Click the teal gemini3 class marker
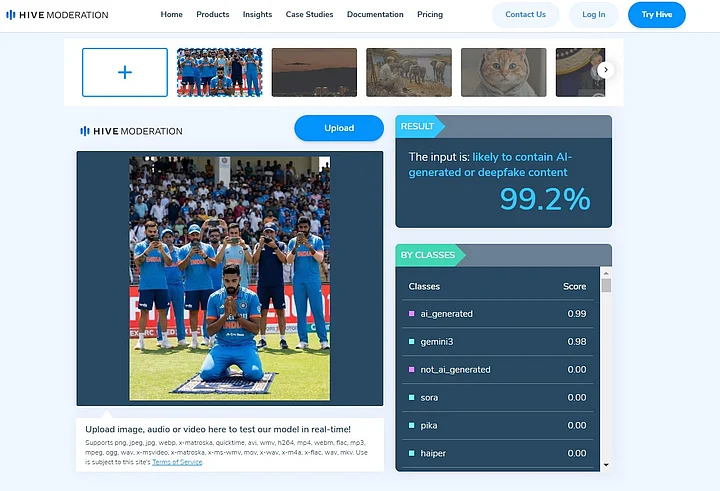 [x=411, y=342]
